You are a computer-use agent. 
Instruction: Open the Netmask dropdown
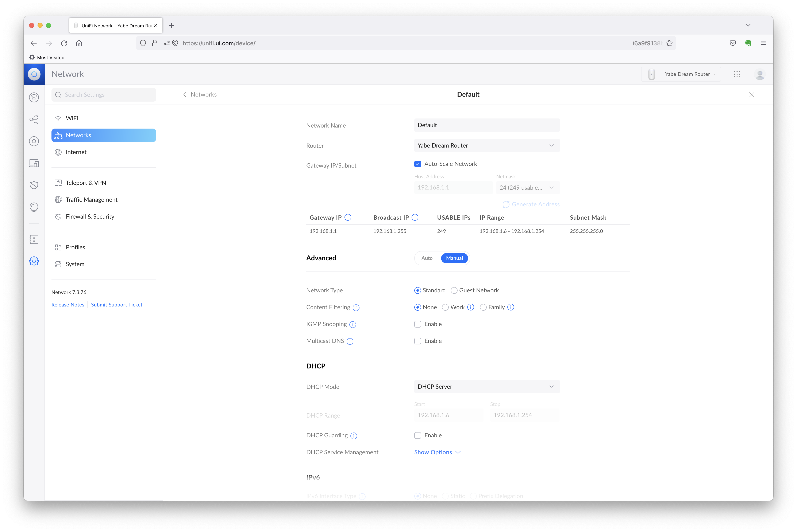(x=527, y=188)
